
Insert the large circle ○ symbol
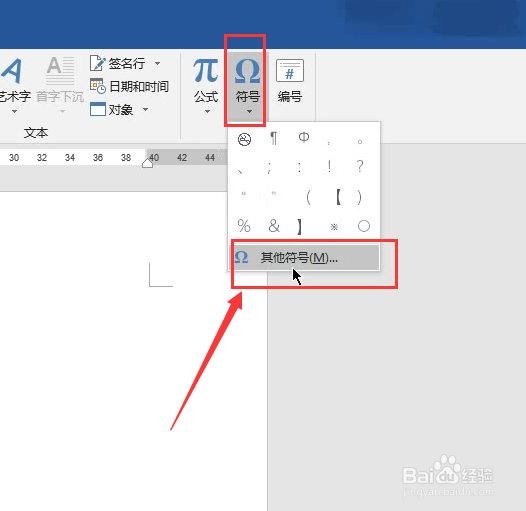[x=364, y=226]
